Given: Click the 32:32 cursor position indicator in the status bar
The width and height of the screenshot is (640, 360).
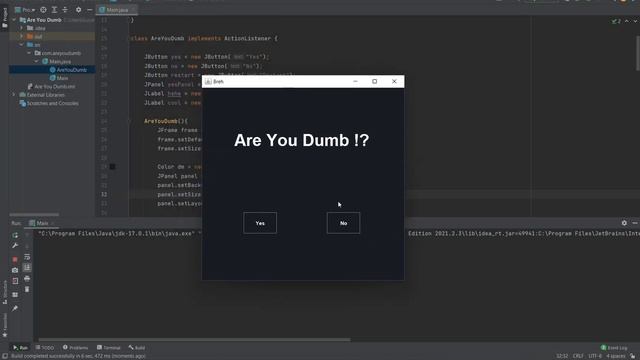Looking at the screenshot, I should click(x=562, y=356).
